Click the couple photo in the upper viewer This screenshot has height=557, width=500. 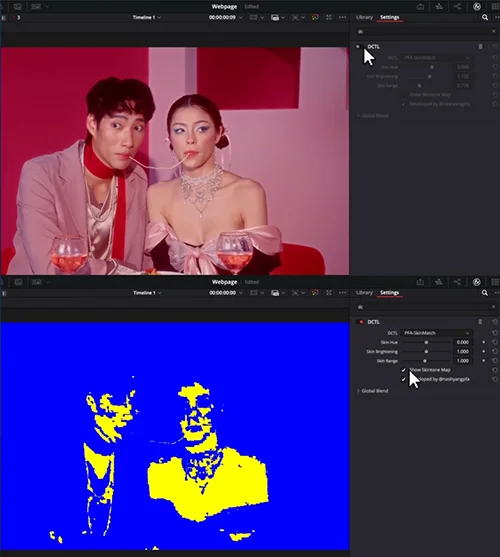click(x=175, y=161)
